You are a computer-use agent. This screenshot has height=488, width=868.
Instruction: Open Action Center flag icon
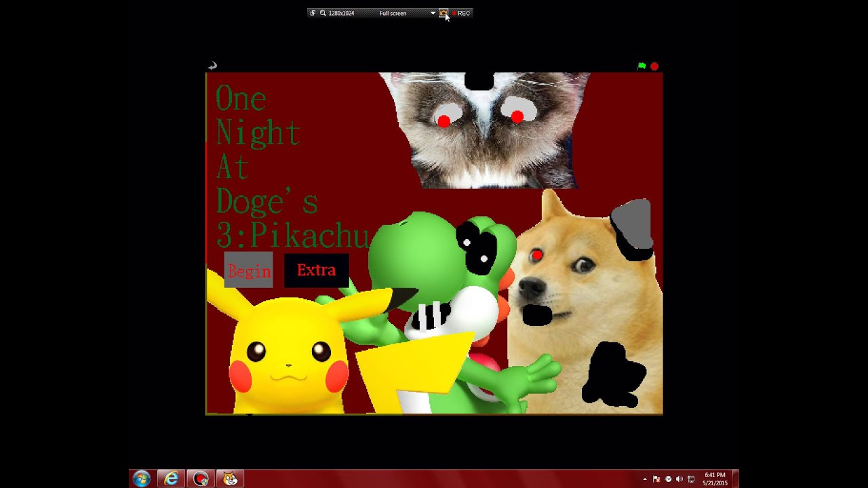point(657,479)
